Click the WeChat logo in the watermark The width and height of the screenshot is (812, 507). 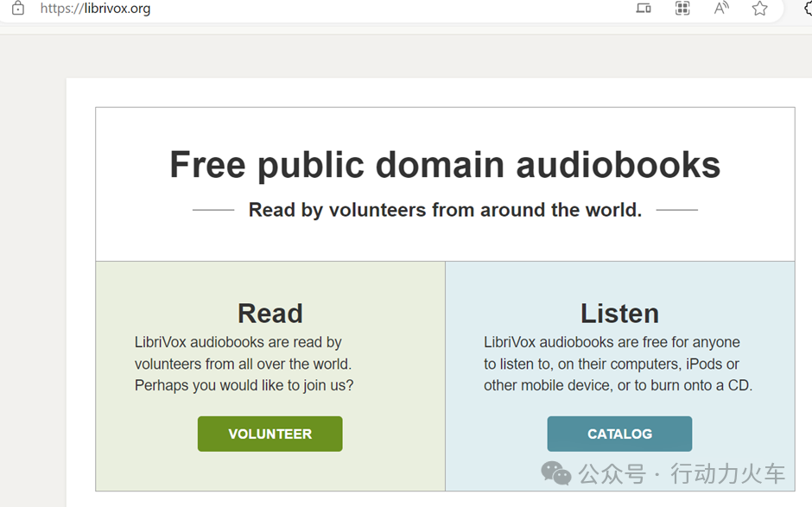coord(555,472)
